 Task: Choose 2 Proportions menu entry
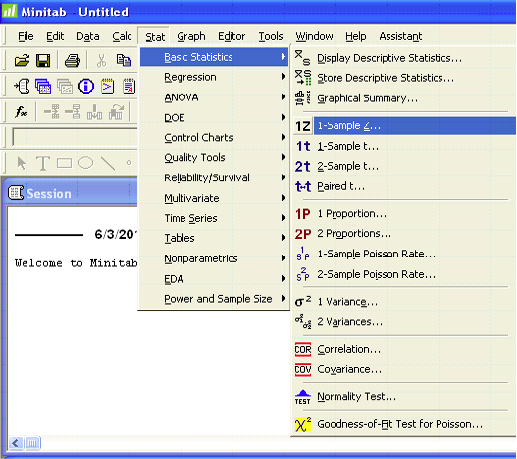coord(404,233)
